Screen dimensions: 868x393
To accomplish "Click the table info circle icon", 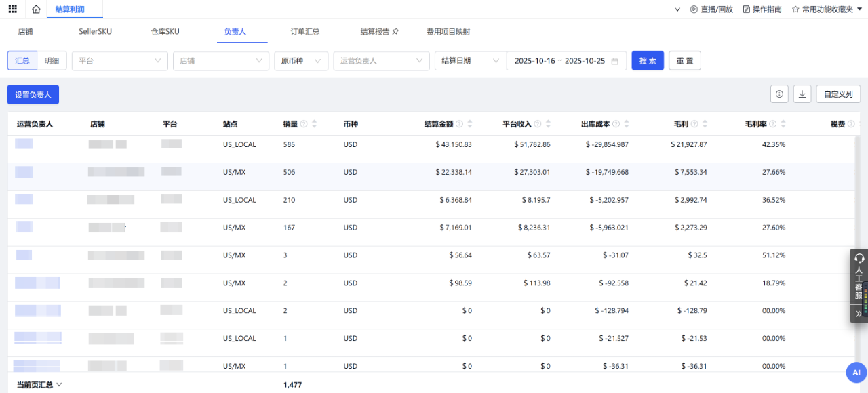I will point(779,94).
